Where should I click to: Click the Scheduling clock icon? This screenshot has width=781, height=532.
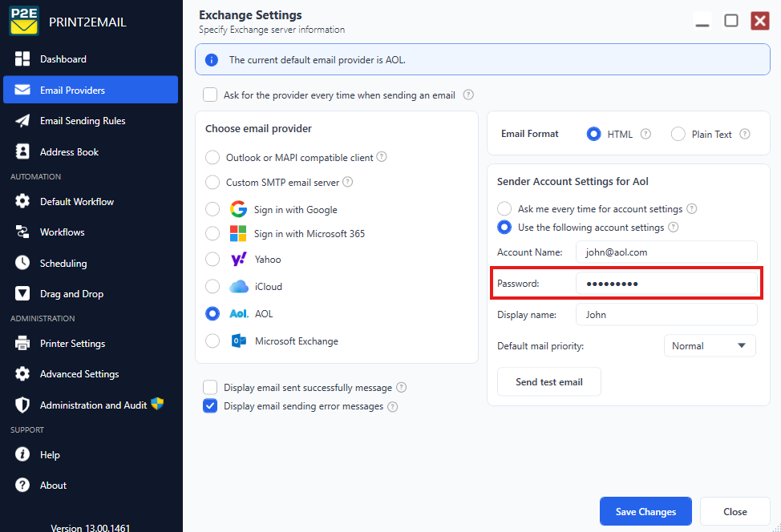[22, 263]
